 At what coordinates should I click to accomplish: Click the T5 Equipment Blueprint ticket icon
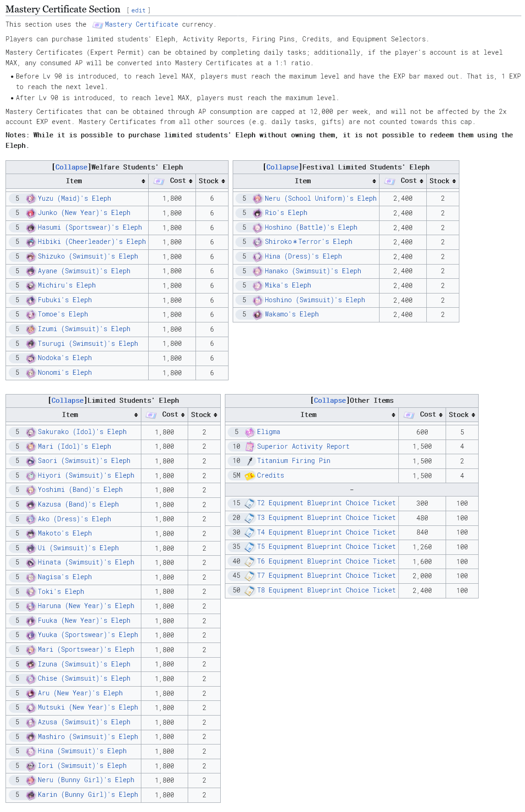tap(250, 547)
